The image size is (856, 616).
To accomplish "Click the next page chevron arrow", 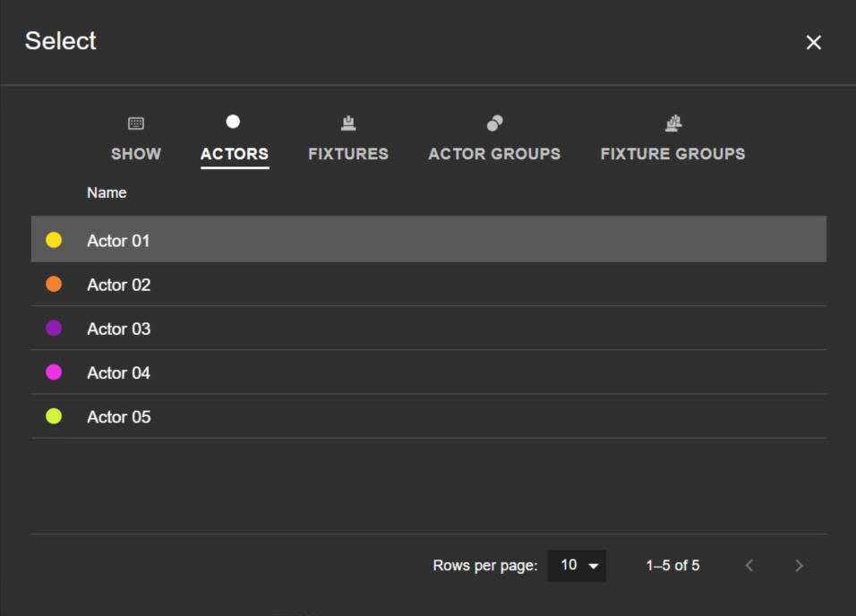I will coord(798,565).
